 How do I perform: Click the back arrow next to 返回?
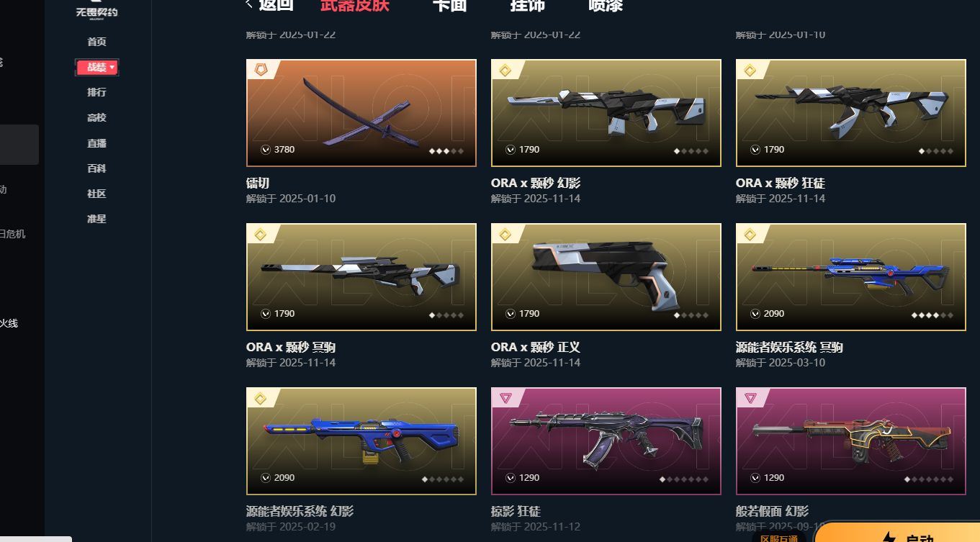click(249, 4)
